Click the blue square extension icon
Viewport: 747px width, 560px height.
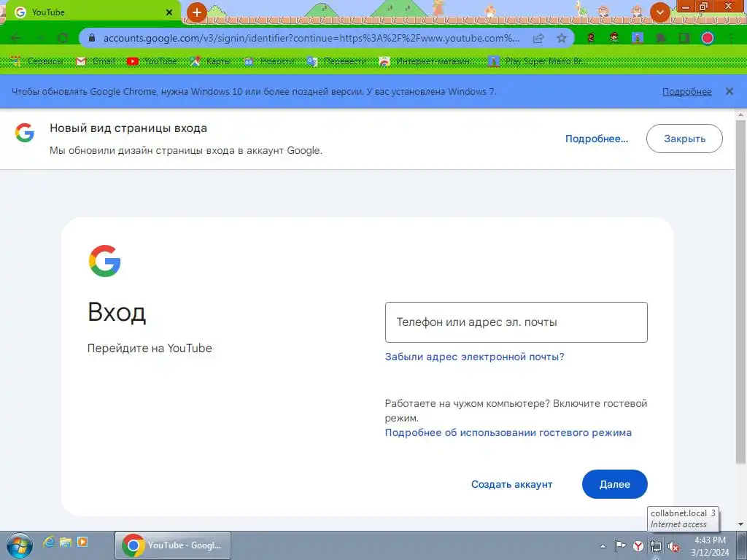tap(638, 38)
